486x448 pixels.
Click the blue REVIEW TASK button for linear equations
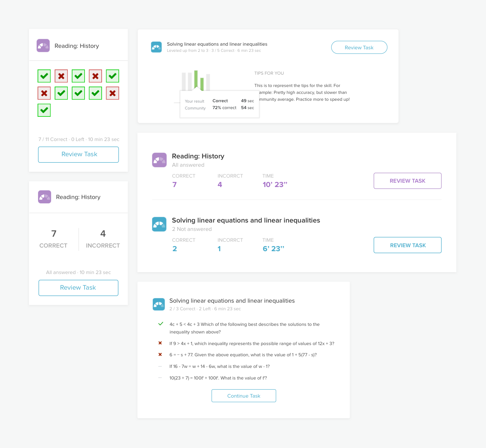408,245
